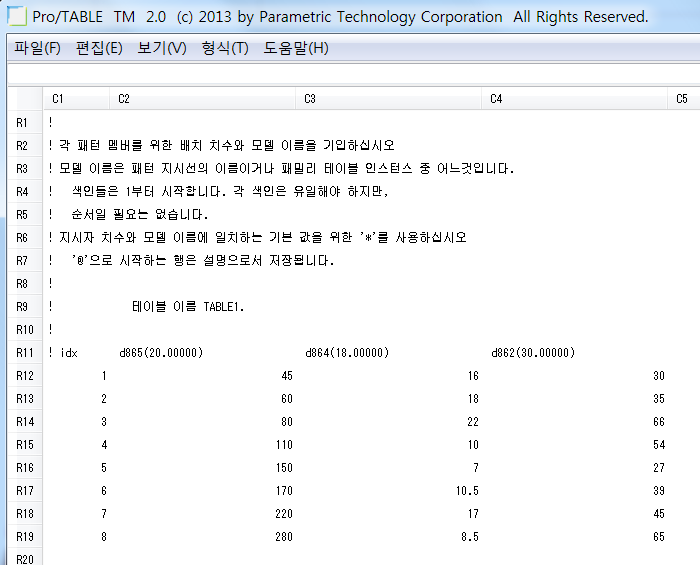Select row header R3
Image resolution: width=700 pixels, height=565 pixels.
pyautogui.click(x=25, y=169)
